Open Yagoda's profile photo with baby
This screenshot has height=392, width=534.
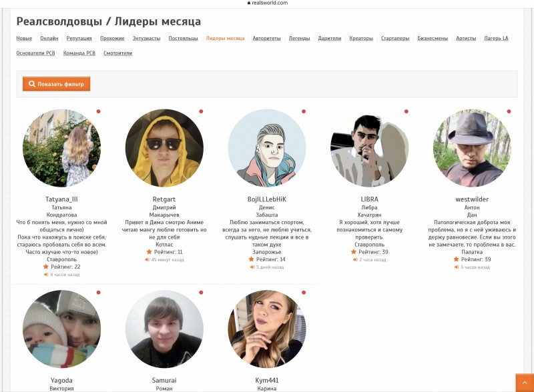click(x=61, y=329)
